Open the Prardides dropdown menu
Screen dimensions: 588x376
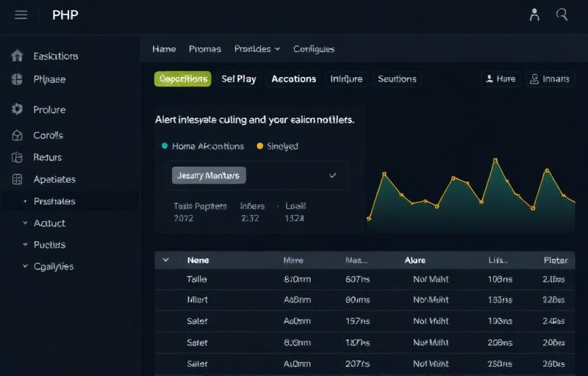click(257, 49)
